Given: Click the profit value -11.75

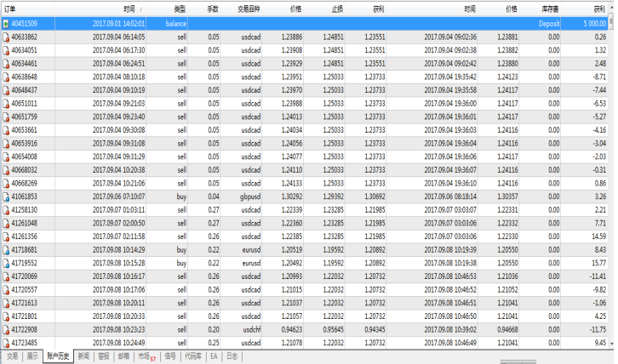Looking at the screenshot, I should click(598, 330).
